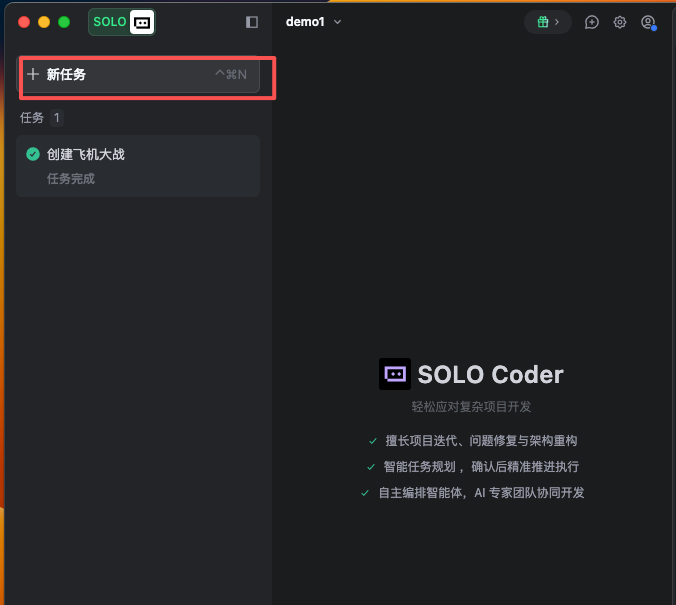Click the plus icon in 新任务
The width and height of the screenshot is (676, 605).
pos(33,74)
